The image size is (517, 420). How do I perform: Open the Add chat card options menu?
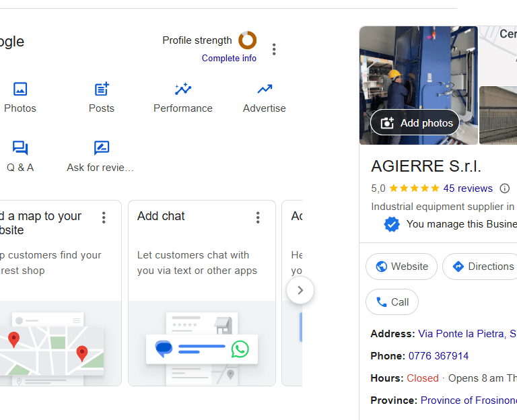258,217
